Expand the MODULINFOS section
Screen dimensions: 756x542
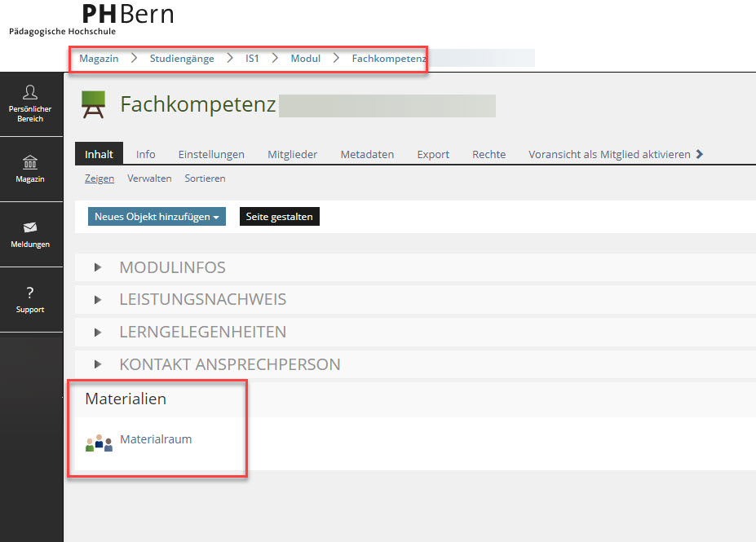[99, 267]
